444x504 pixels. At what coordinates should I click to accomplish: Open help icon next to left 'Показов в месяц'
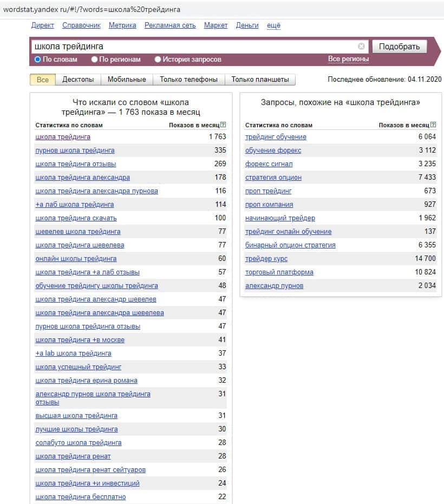pos(223,125)
